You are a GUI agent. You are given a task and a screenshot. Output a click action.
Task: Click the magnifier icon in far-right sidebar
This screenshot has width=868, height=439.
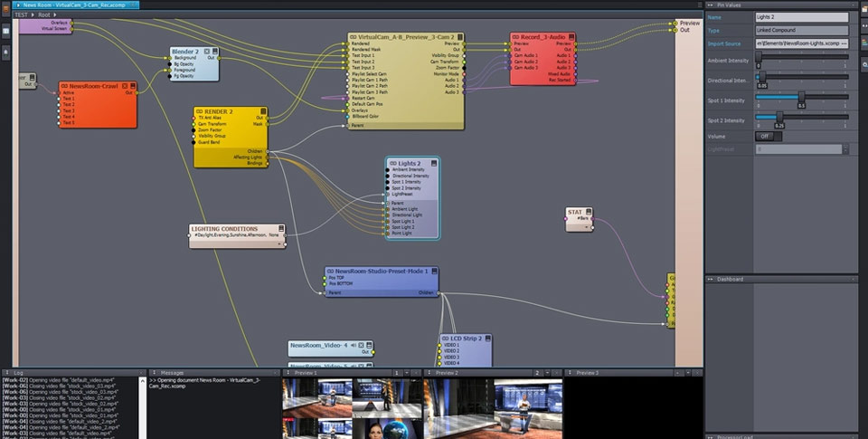(x=864, y=65)
